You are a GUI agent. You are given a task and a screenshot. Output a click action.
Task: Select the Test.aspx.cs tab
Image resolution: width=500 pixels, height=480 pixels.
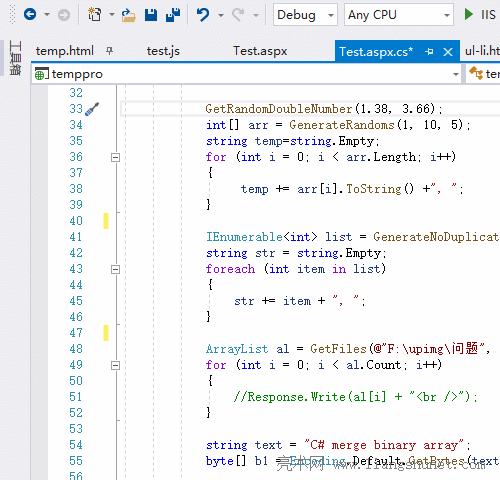(x=376, y=52)
